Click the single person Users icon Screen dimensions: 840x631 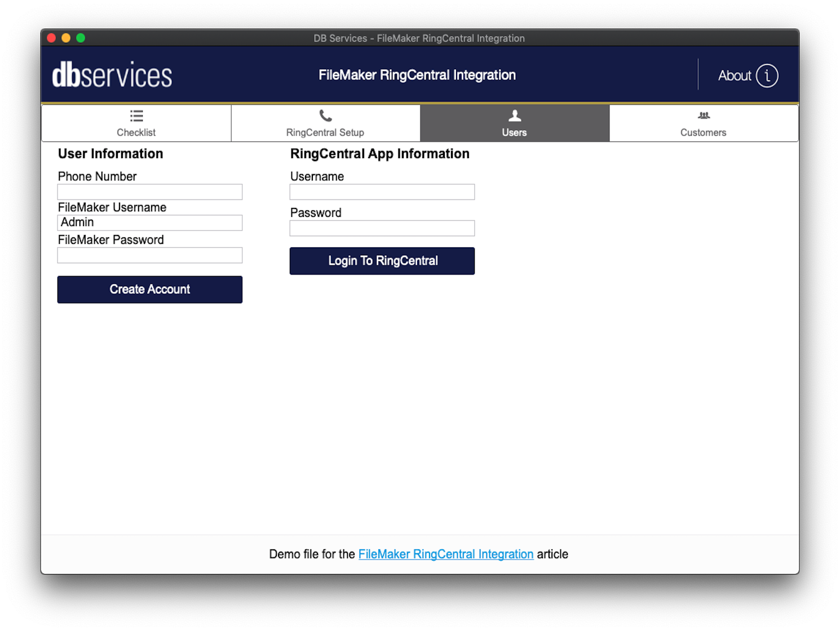coord(514,116)
